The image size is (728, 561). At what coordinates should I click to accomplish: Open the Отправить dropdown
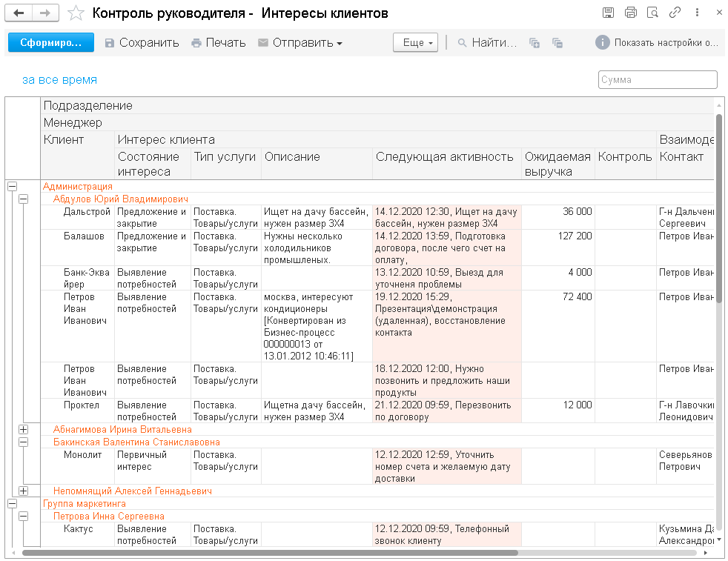tap(300, 43)
